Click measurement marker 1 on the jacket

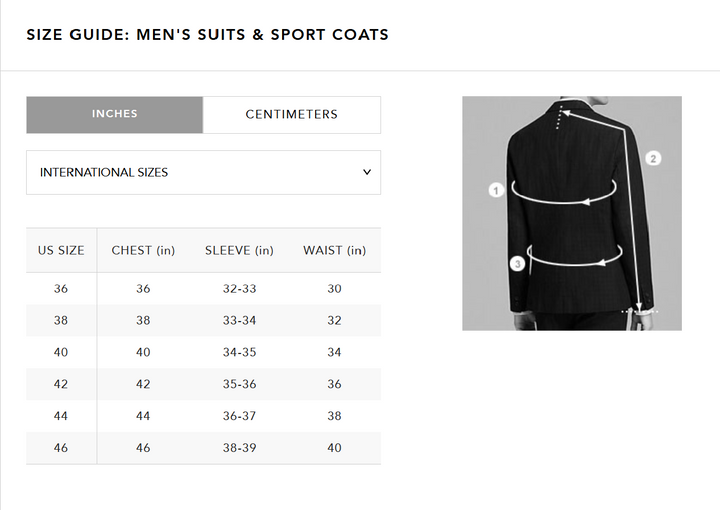tap(496, 189)
